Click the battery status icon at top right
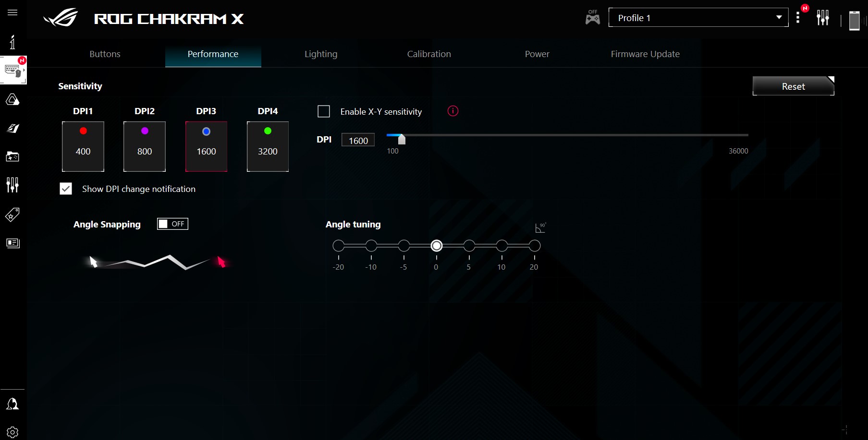This screenshot has height=440, width=868. pyautogui.click(x=854, y=20)
